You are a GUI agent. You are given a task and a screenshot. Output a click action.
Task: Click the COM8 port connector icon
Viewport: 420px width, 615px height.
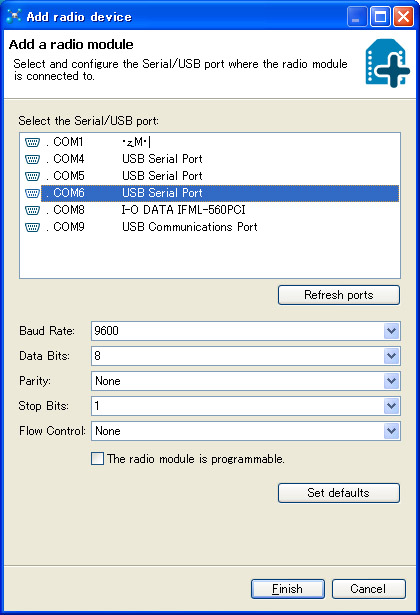(x=32, y=210)
